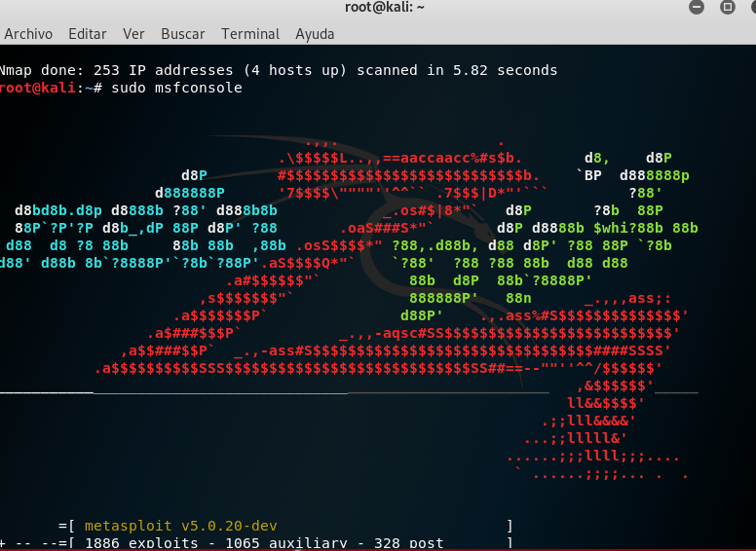The width and height of the screenshot is (756, 551).
Task: Click the root@kali prompt text
Action: coord(51,88)
